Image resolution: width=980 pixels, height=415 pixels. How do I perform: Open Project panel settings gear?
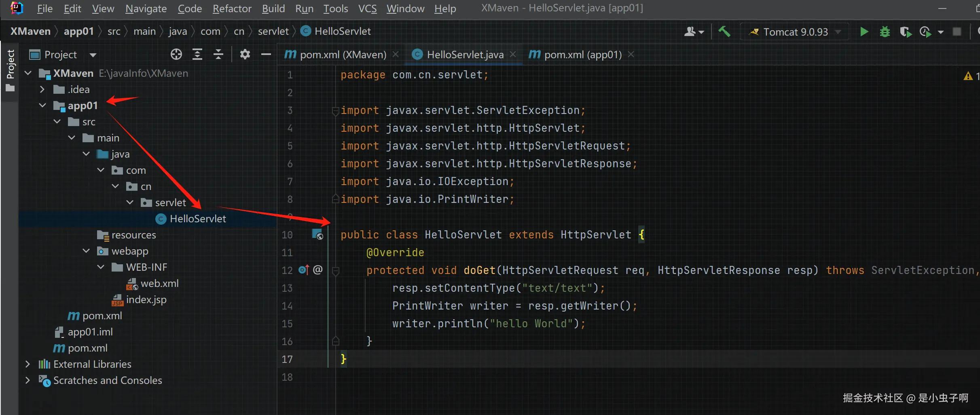(245, 54)
